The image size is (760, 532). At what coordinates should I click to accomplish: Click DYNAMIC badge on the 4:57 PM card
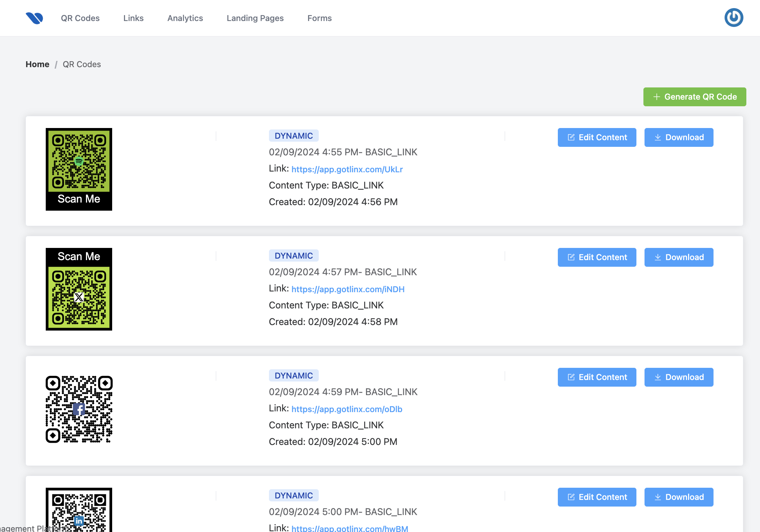pyautogui.click(x=294, y=256)
